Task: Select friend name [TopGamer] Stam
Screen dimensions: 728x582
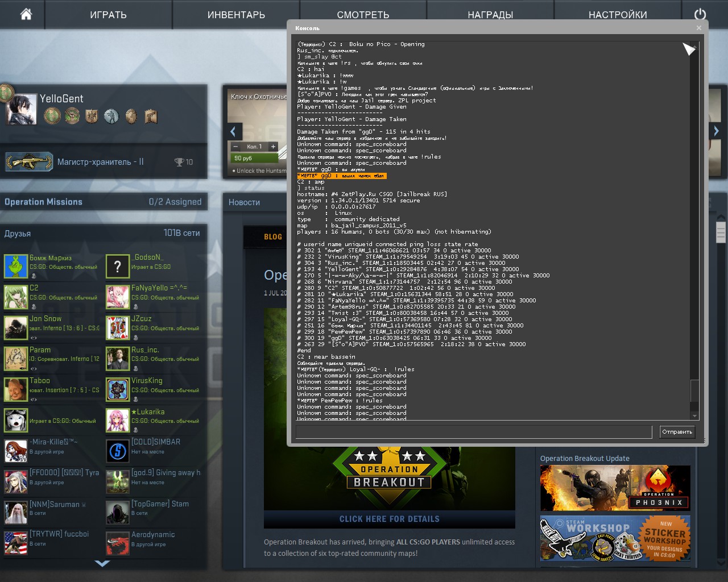Action: pyautogui.click(x=160, y=504)
